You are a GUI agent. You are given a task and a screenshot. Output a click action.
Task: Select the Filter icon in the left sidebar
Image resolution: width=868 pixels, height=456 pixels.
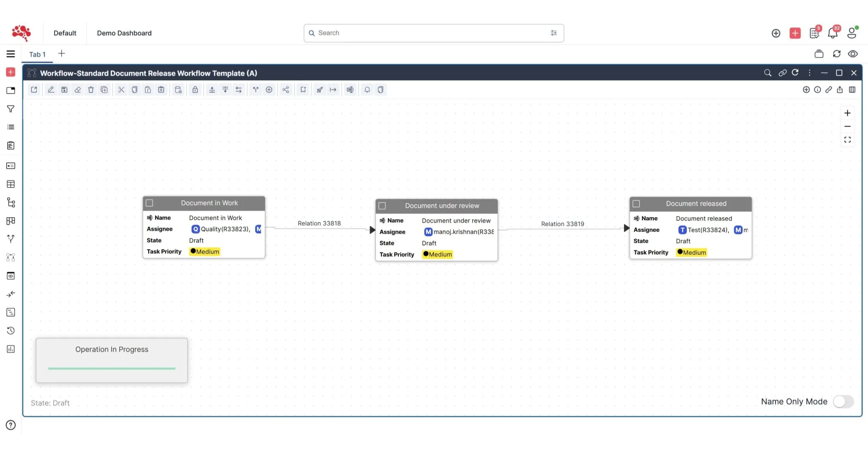point(10,109)
